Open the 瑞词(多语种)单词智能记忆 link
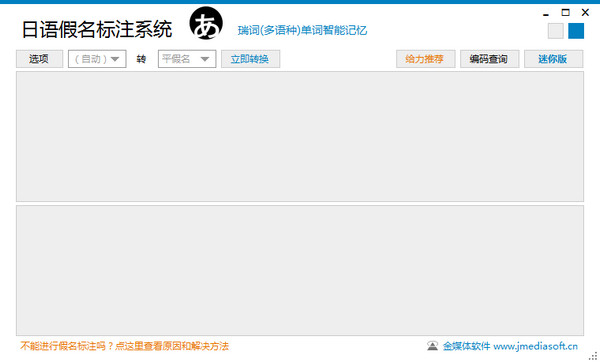Screen dimensions: 600x363 pos(302,30)
